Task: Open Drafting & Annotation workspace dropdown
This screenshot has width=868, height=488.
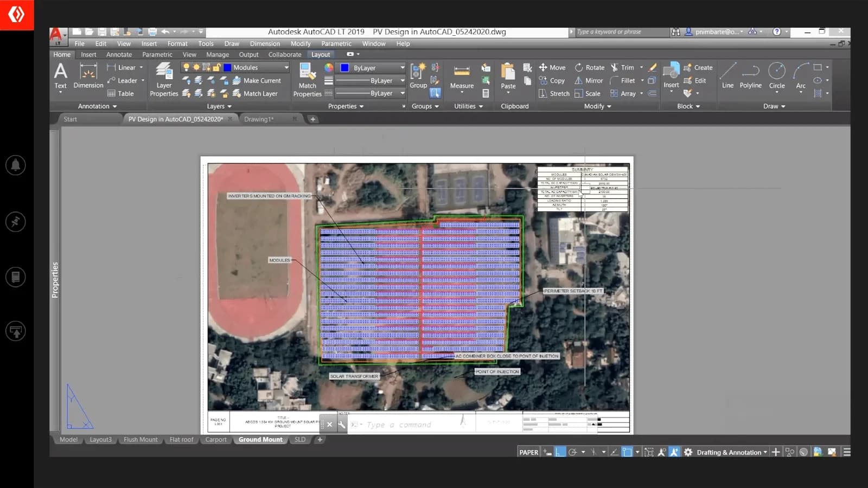Action: [732, 452]
